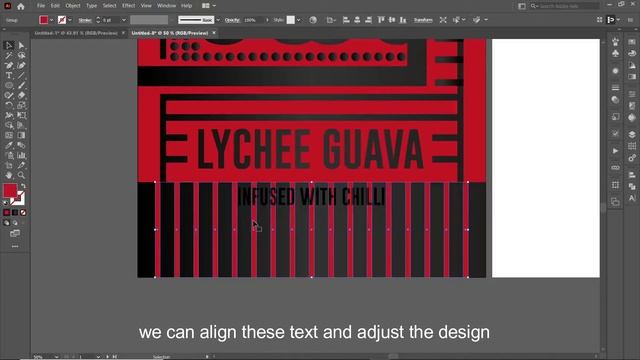Select the Gradient tool
The width and height of the screenshot is (640, 360).
(21, 136)
